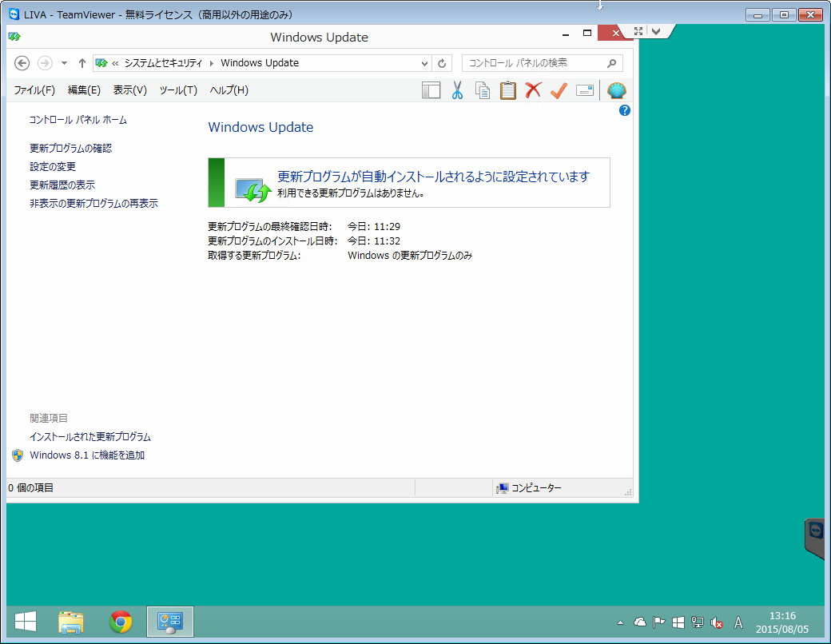Viewport: 831px width, 644px height.
Task: Click Action Center flag icon
Action: tap(658, 622)
